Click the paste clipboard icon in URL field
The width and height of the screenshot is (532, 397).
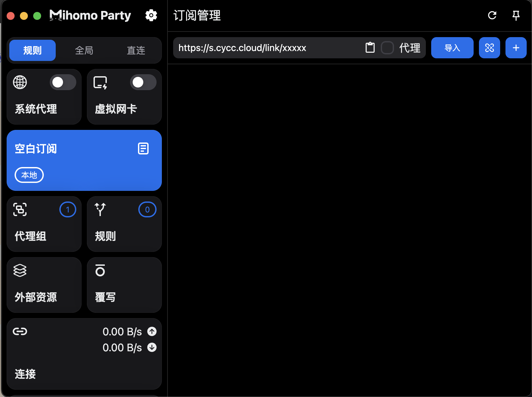pos(370,48)
